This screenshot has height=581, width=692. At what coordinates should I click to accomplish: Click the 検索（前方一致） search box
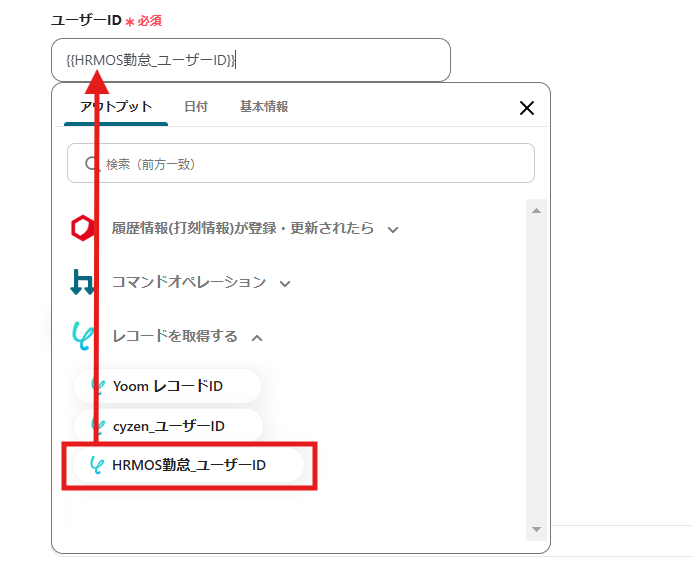click(301, 163)
